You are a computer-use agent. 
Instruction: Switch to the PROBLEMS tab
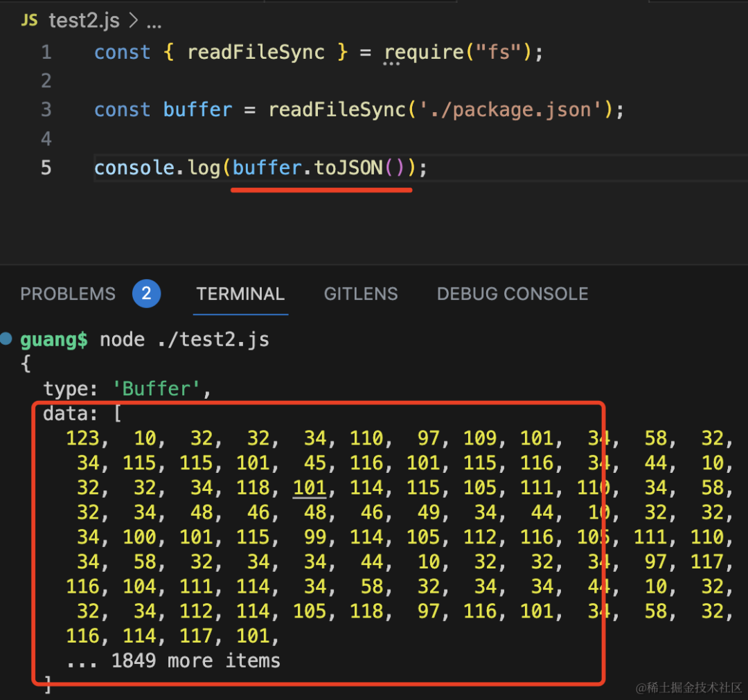(x=68, y=294)
